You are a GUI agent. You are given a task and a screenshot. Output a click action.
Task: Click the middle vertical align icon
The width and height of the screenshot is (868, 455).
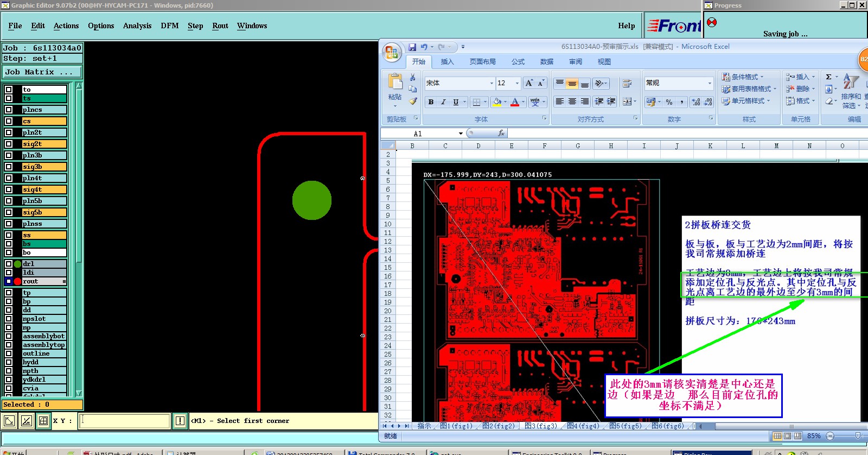pyautogui.click(x=572, y=84)
